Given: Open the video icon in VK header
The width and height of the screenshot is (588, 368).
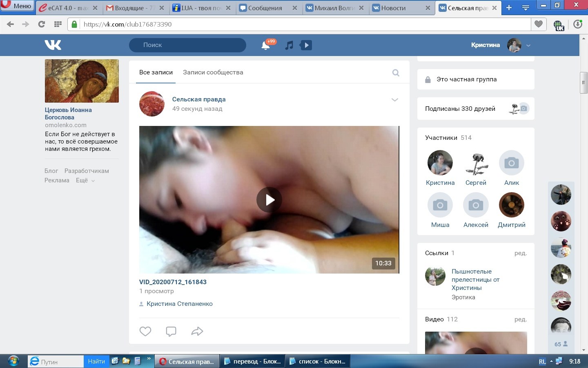Looking at the screenshot, I should 306,45.
